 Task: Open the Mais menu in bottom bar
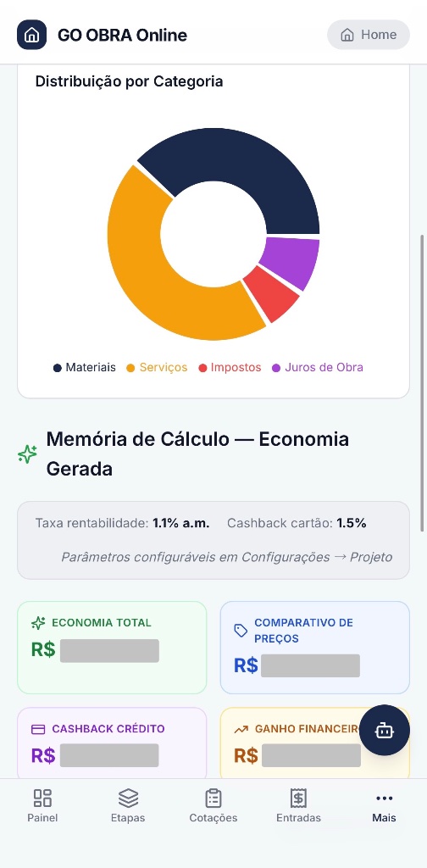pos(385,806)
